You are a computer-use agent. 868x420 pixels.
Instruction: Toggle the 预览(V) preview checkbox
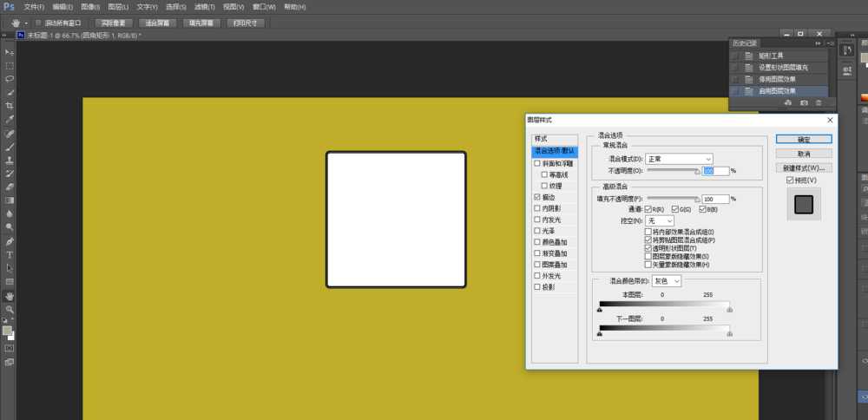pos(790,180)
